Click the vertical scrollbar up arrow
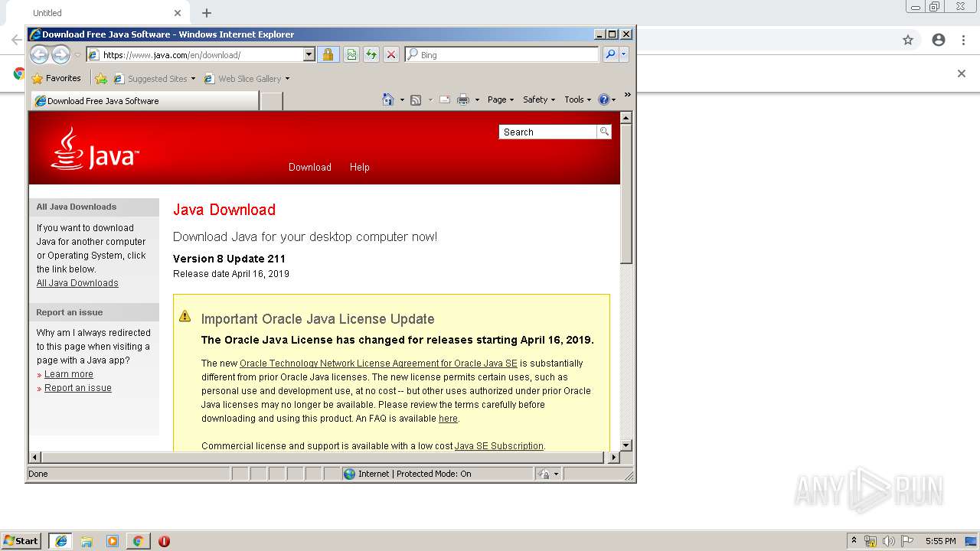 coord(626,119)
